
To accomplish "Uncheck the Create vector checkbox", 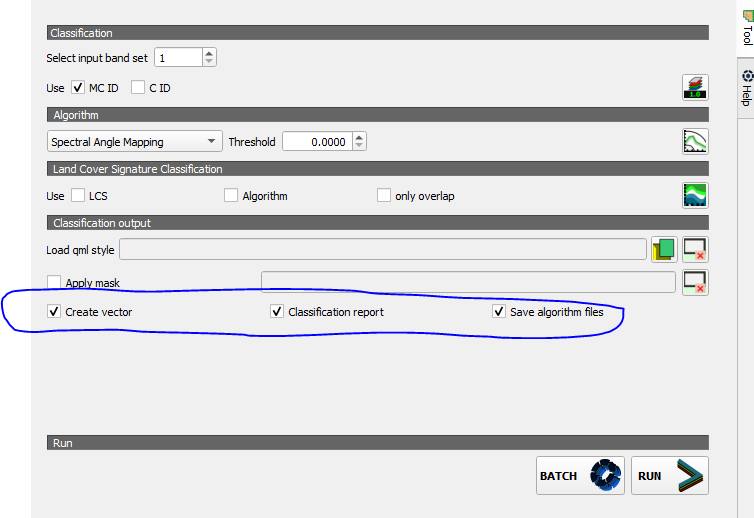I will click(x=54, y=312).
